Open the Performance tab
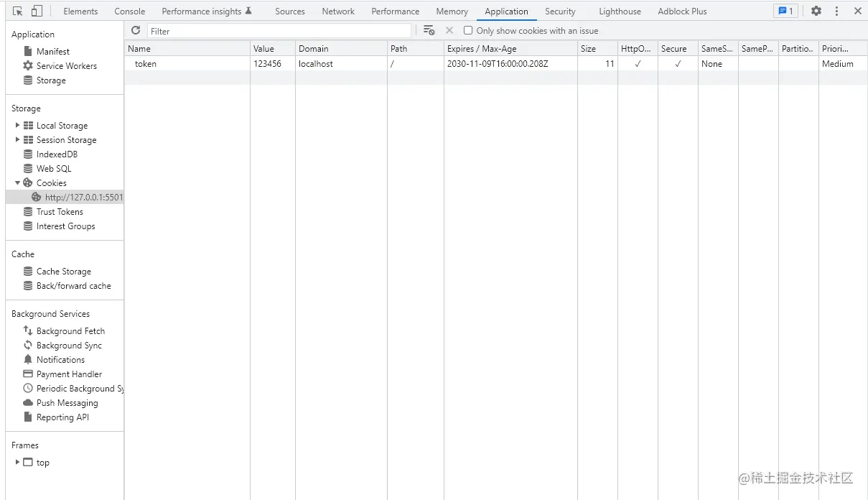This screenshot has width=868, height=500. click(x=396, y=11)
